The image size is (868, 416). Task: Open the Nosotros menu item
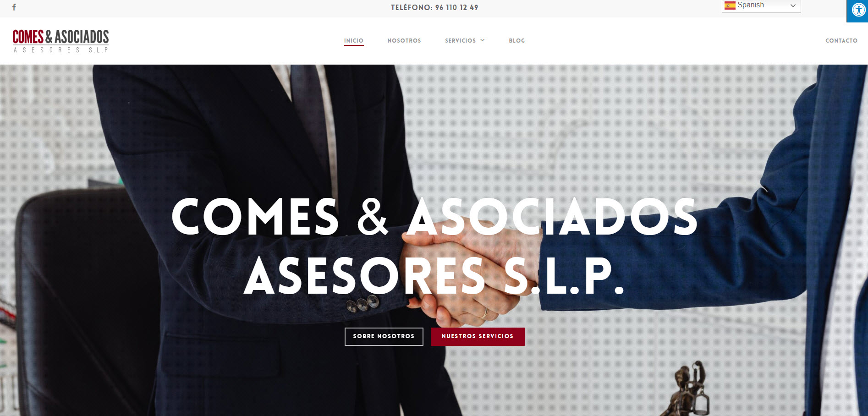404,41
